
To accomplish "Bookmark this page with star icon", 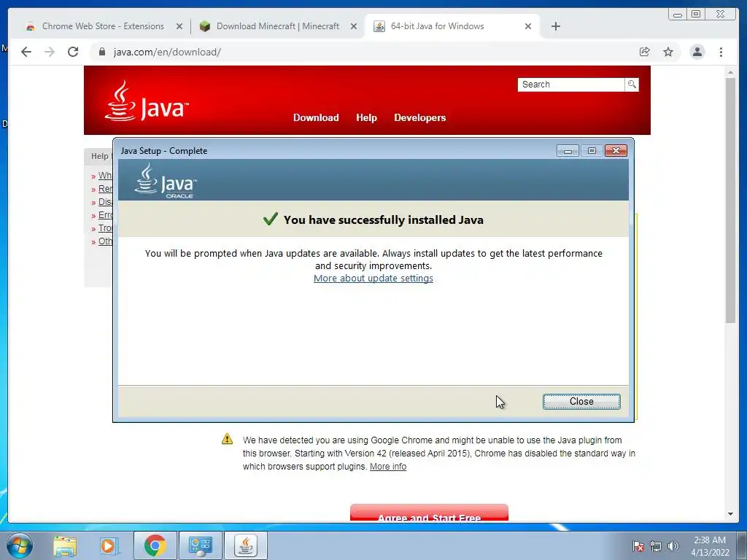I will (668, 52).
